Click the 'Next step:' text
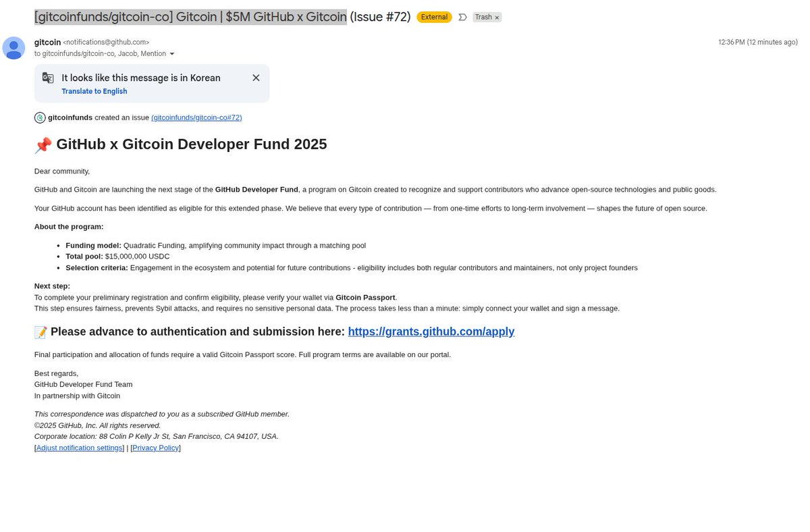 [52, 286]
